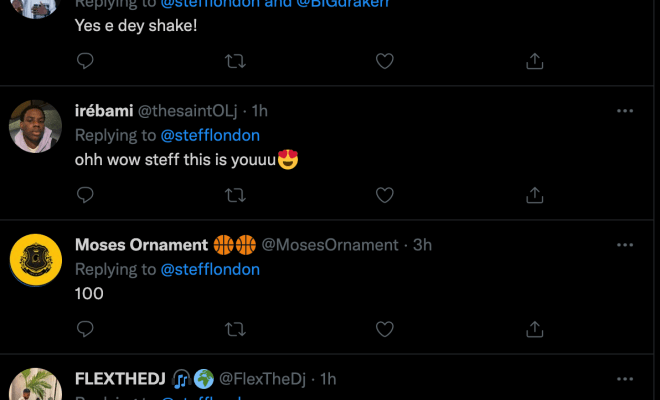Share the "Yes e dey shake!" tweet

coord(534,61)
